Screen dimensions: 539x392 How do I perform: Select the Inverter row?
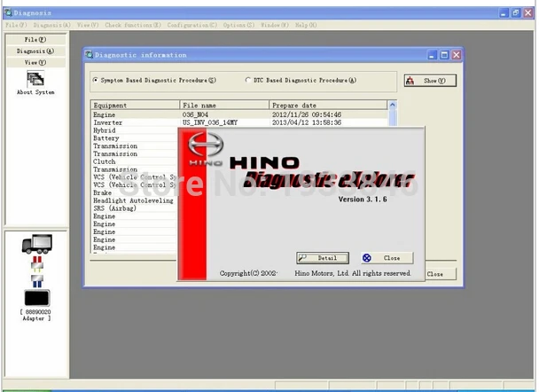(239, 122)
